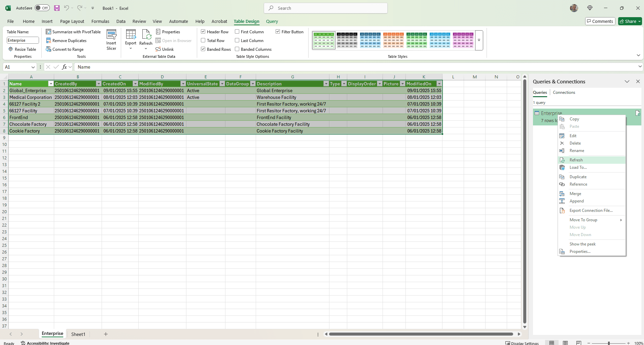Uncheck the Banded Rows checkbox

click(x=203, y=49)
